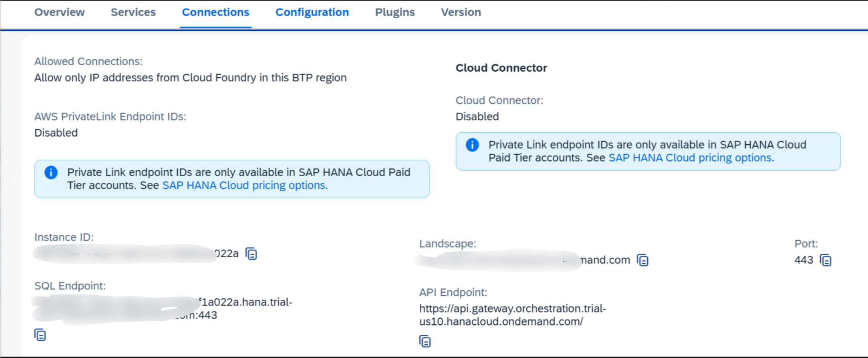Copy the SQL Endpoint address
This screenshot has width=868, height=358.
pos(40,335)
